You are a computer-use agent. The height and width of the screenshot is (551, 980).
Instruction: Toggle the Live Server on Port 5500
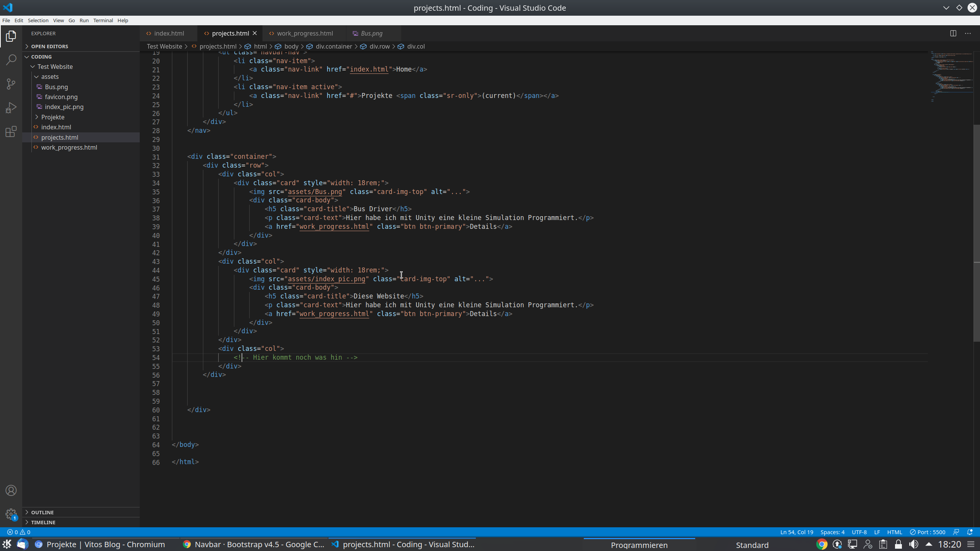[x=928, y=532]
